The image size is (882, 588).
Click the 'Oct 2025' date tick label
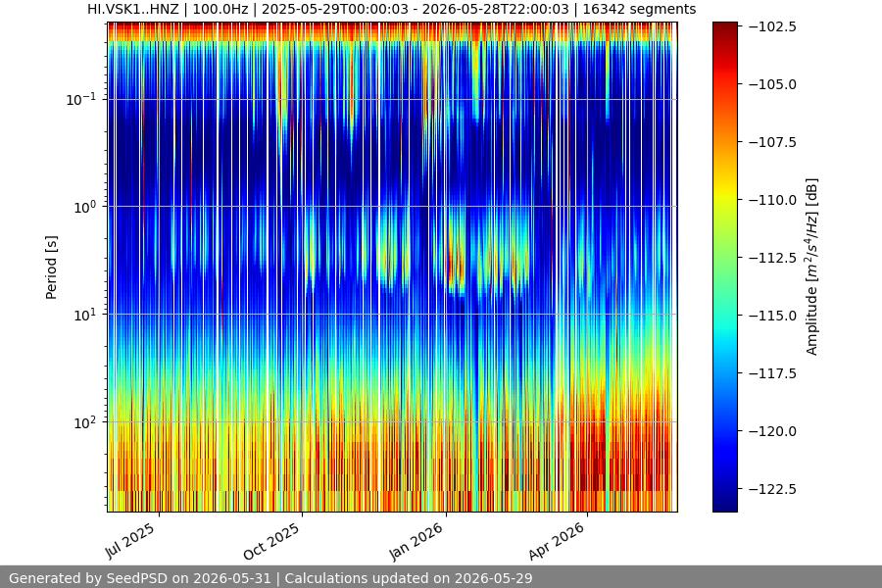[x=271, y=542]
